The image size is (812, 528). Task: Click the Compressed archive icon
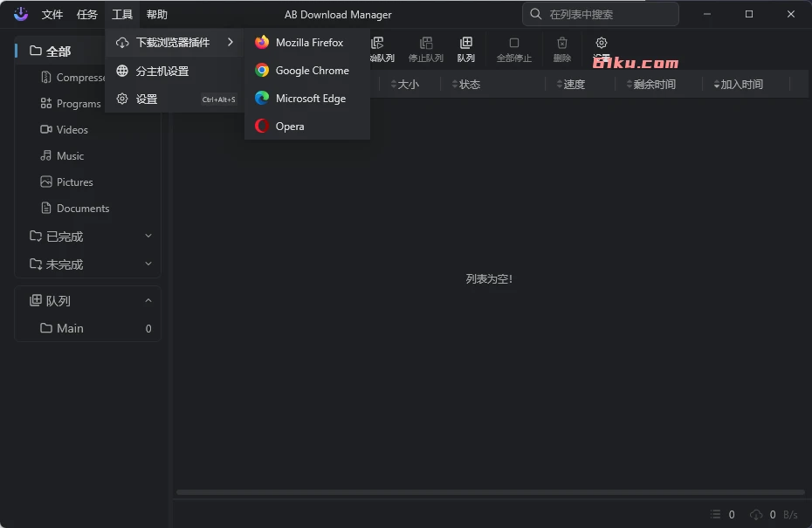pyautogui.click(x=46, y=77)
